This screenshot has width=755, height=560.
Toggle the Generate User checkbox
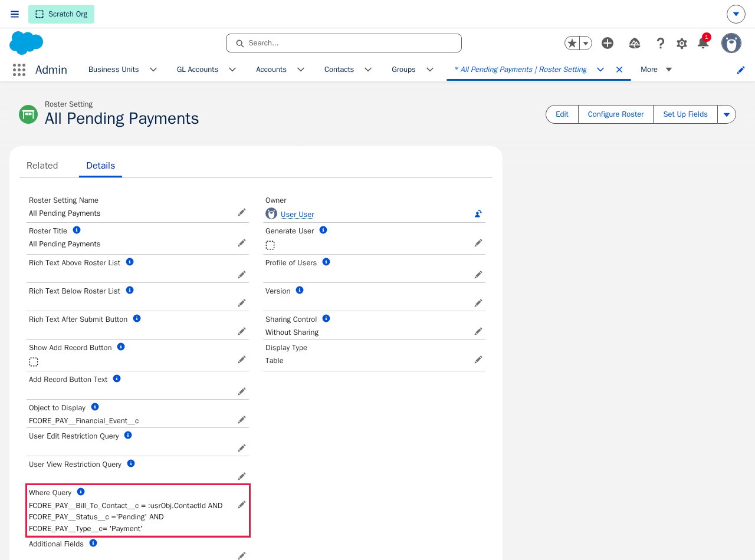(x=270, y=245)
